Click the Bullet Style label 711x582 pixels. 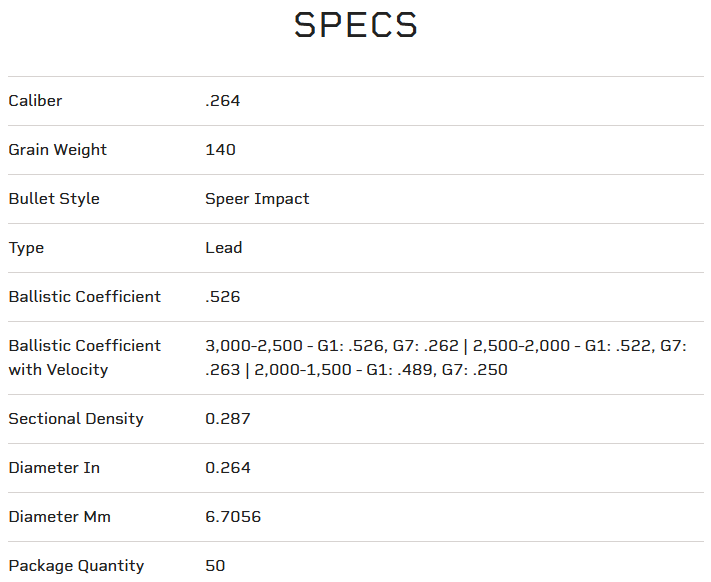click(54, 199)
